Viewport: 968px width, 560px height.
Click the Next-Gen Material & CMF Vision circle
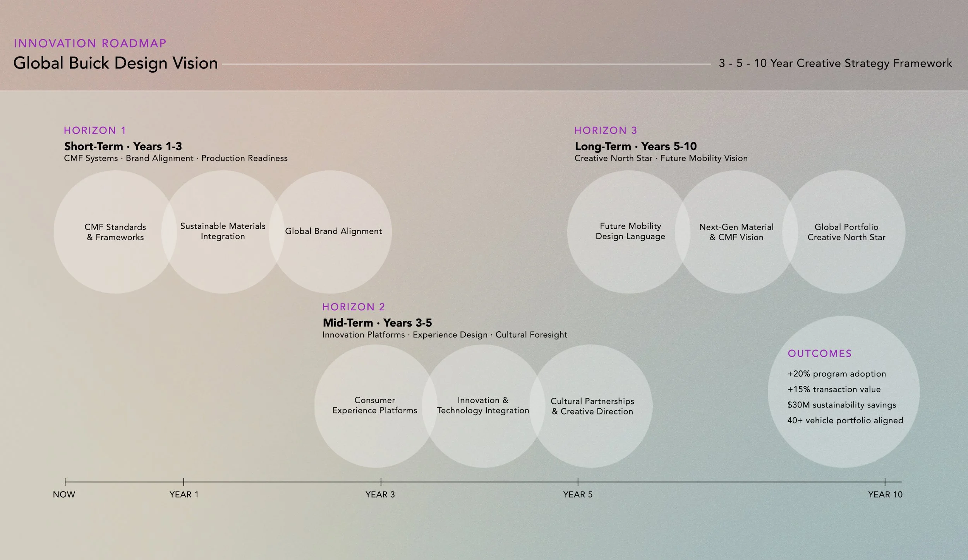(736, 232)
